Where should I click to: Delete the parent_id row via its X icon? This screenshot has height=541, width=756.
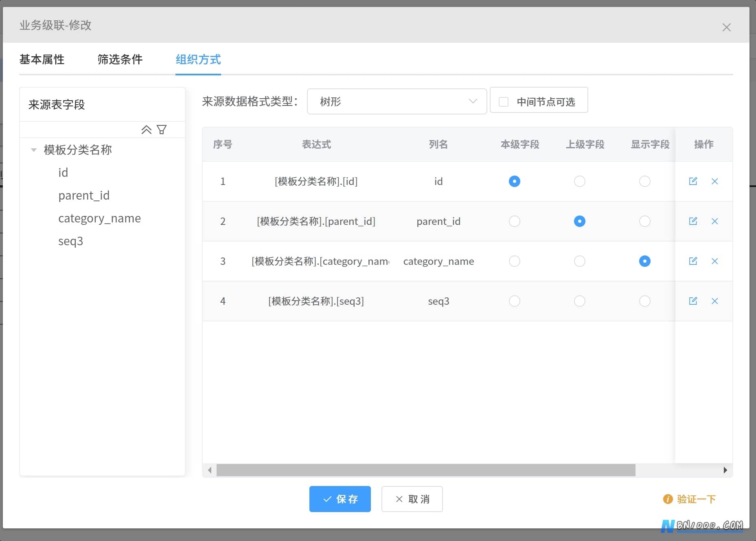click(x=714, y=221)
